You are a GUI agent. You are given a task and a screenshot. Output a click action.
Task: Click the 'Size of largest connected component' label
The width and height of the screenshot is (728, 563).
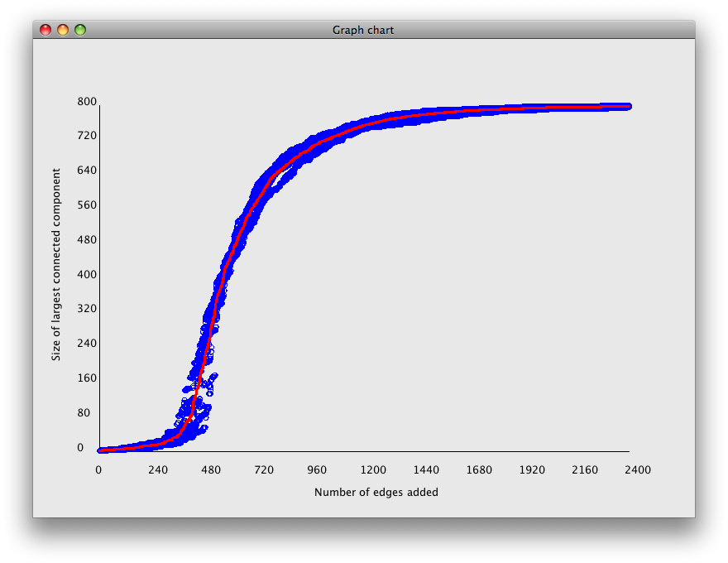[56, 265]
